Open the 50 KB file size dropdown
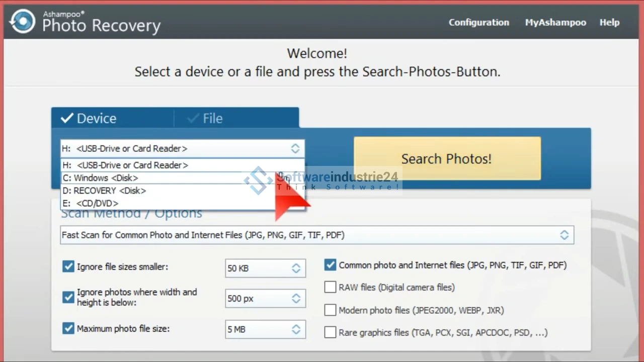 pyautogui.click(x=296, y=268)
